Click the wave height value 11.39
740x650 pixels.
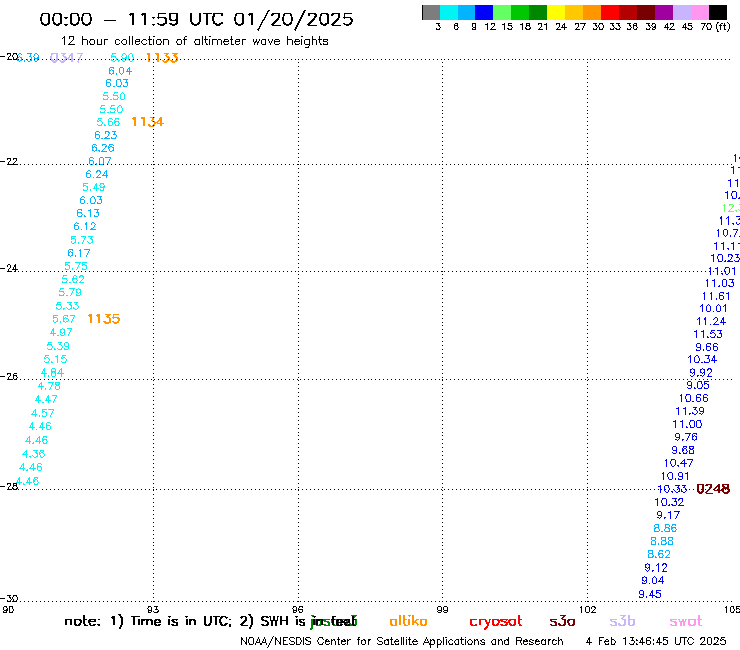point(690,411)
